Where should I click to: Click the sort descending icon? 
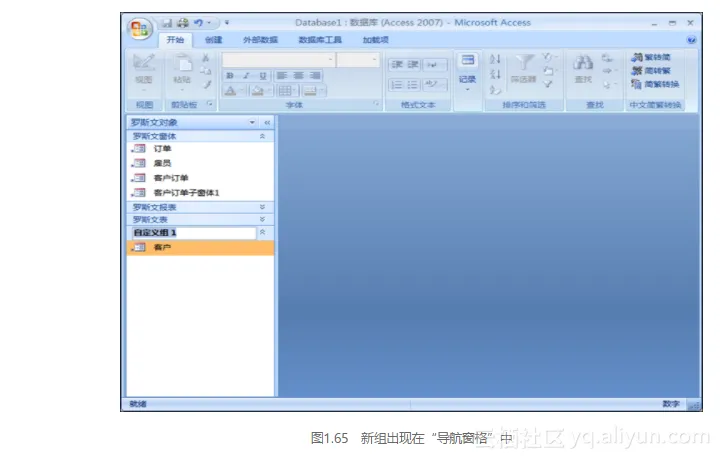[495, 74]
